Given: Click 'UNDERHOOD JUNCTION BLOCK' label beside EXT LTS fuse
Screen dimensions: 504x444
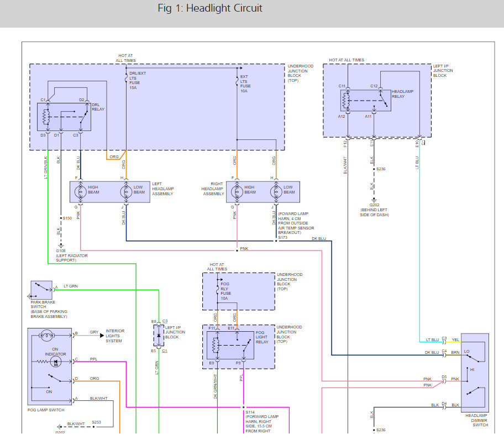Looking at the screenshot, I should pos(300,74).
